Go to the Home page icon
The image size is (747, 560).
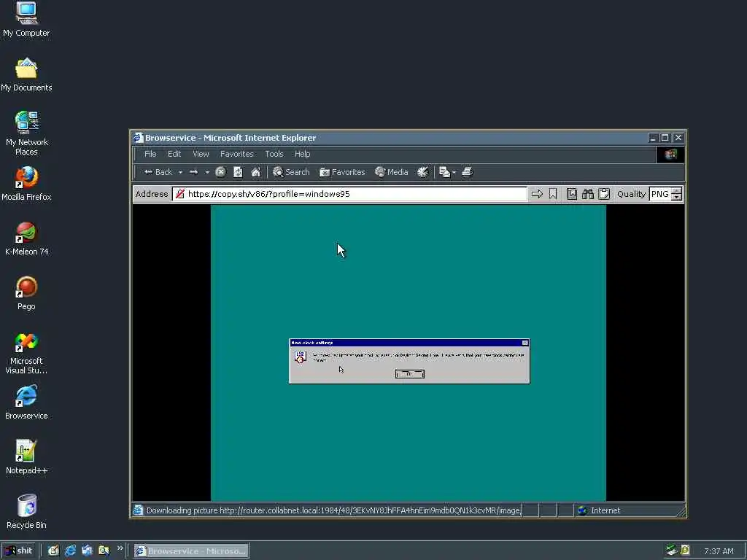coord(256,172)
